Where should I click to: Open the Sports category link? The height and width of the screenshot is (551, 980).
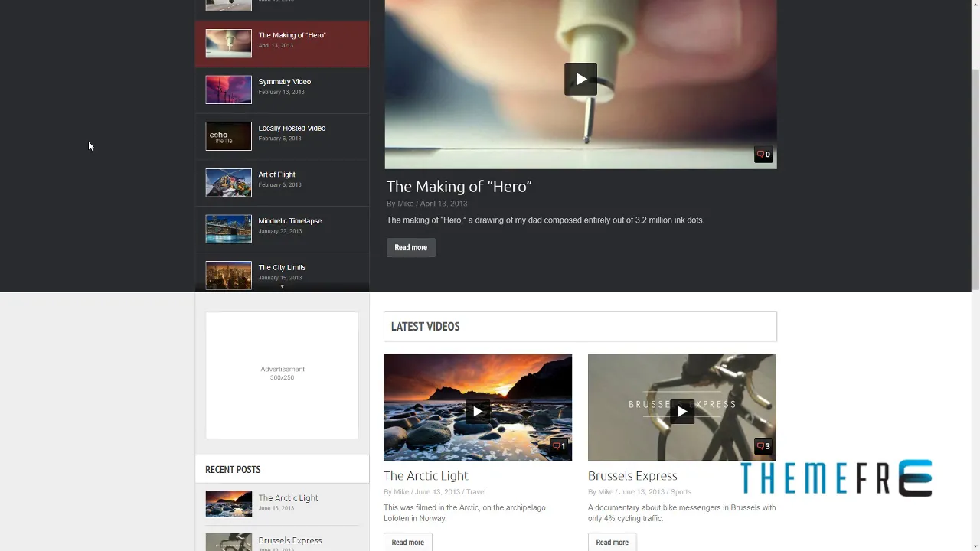point(681,492)
